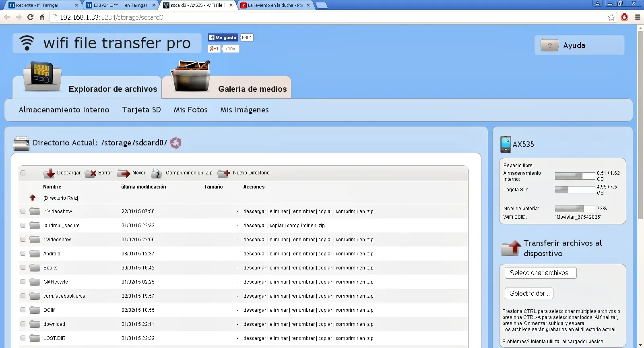Image resolution: width=644 pixels, height=348 pixels.
Task: Click the Facebook Me gusta button
Action: click(223, 37)
